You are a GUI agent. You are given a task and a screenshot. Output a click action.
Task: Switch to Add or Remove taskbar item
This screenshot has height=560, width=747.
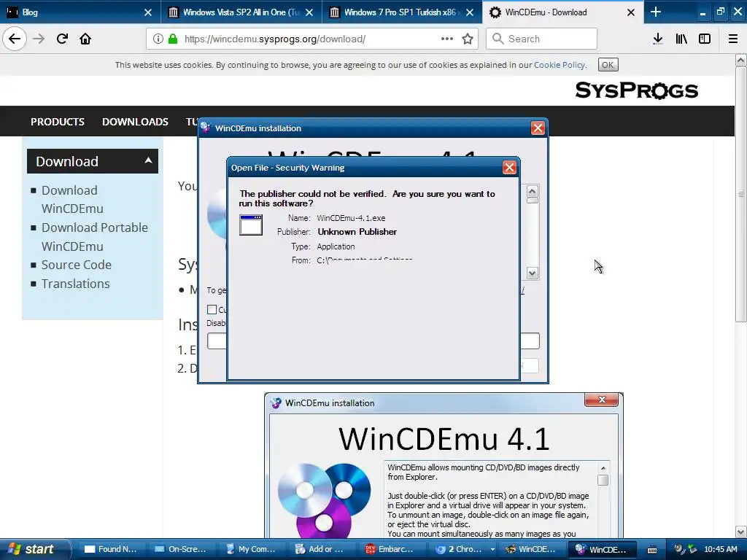[x=321, y=549]
